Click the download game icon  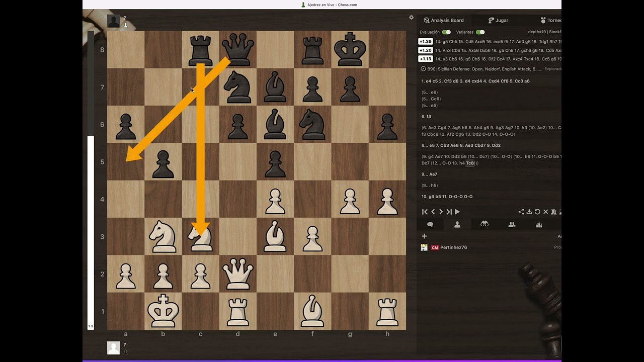tap(529, 212)
